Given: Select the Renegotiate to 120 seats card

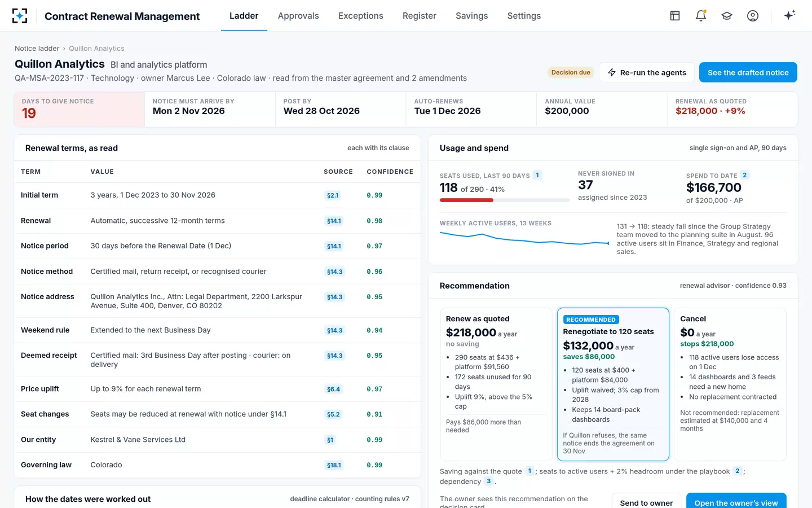Looking at the screenshot, I should coord(613,384).
